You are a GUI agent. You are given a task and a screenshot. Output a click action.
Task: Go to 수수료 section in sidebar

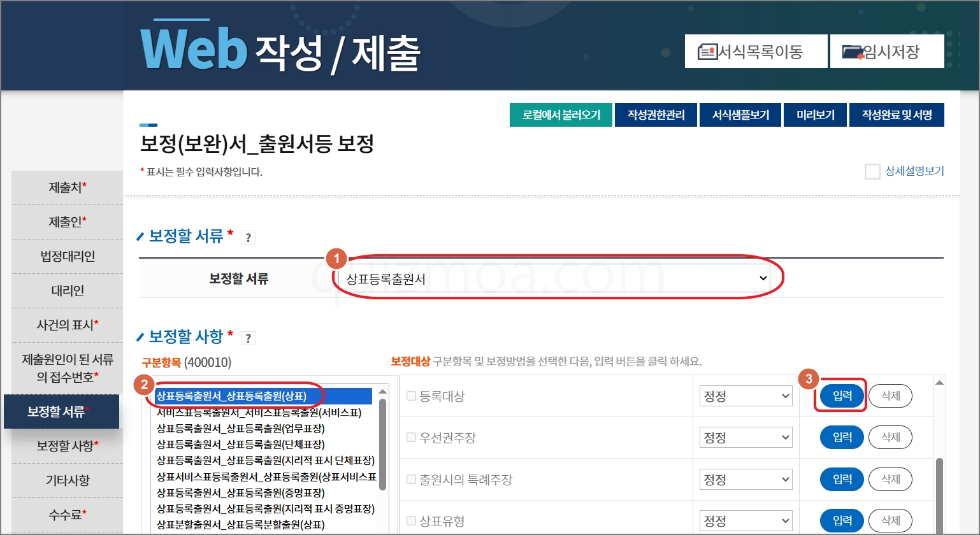[x=68, y=515]
